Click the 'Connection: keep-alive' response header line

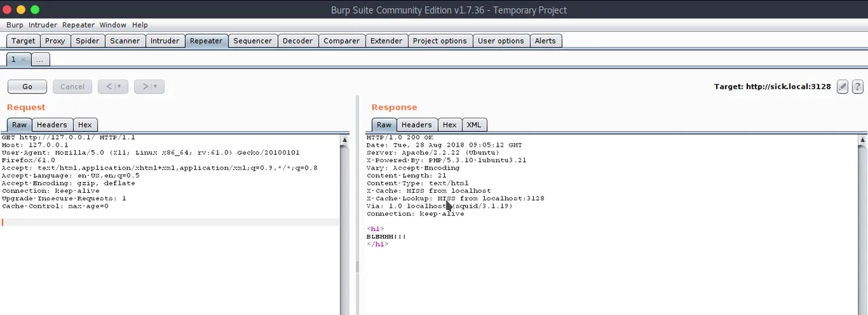[415, 214]
